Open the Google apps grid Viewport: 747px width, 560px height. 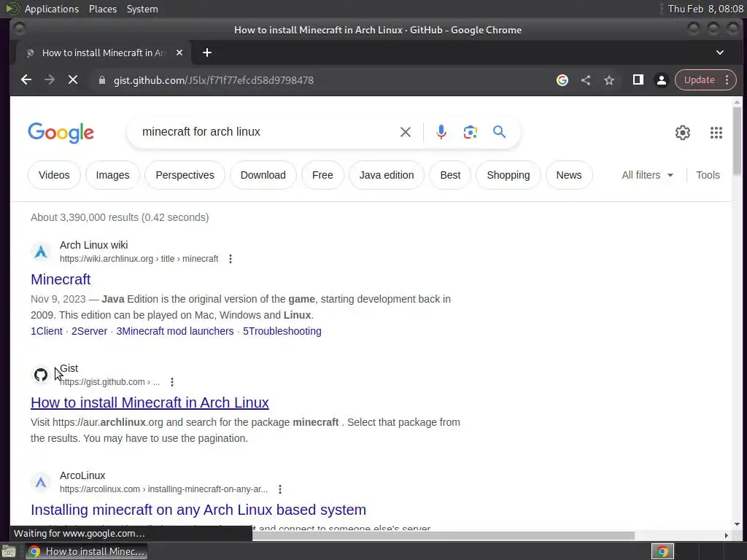coord(716,133)
